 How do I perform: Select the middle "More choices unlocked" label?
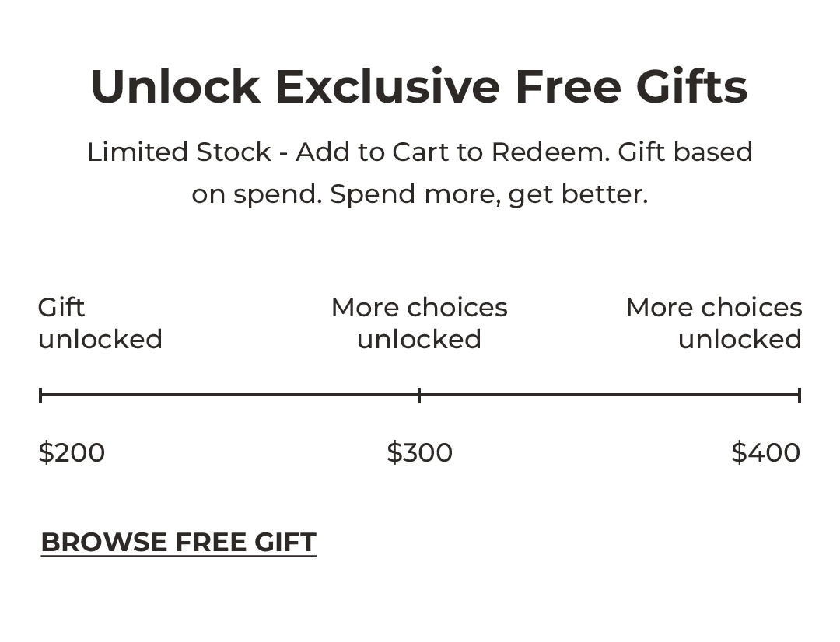419,323
